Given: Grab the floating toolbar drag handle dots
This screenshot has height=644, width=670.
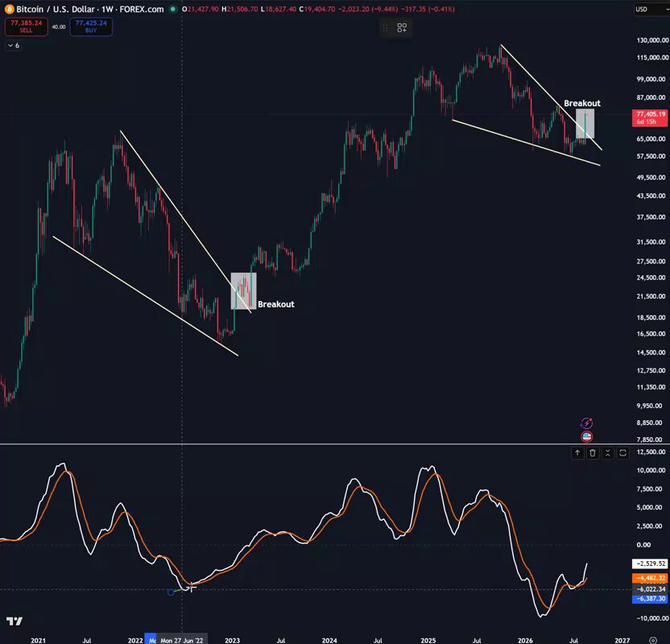Looking at the screenshot, I should click(x=386, y=28).
